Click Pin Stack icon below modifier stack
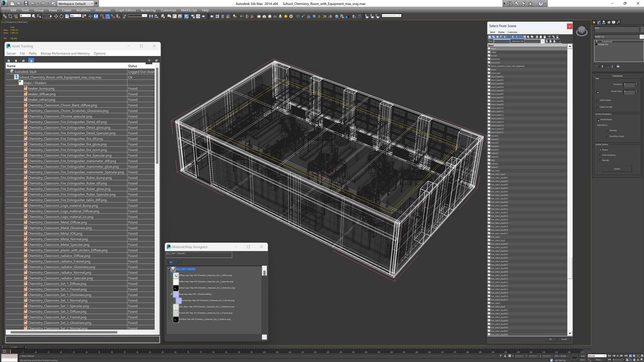The width and height of the screenshot is (644, 362). (596, 66)
